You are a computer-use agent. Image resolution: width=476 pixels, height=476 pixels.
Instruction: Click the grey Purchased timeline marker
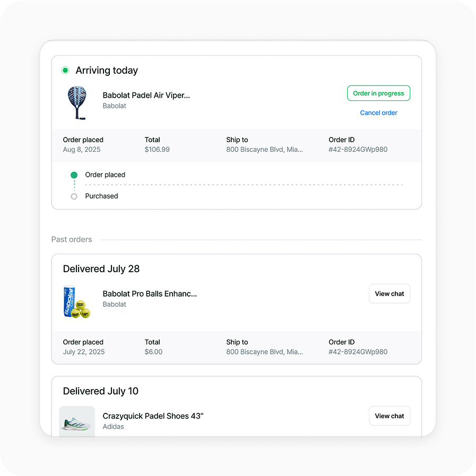click(74, 196)
